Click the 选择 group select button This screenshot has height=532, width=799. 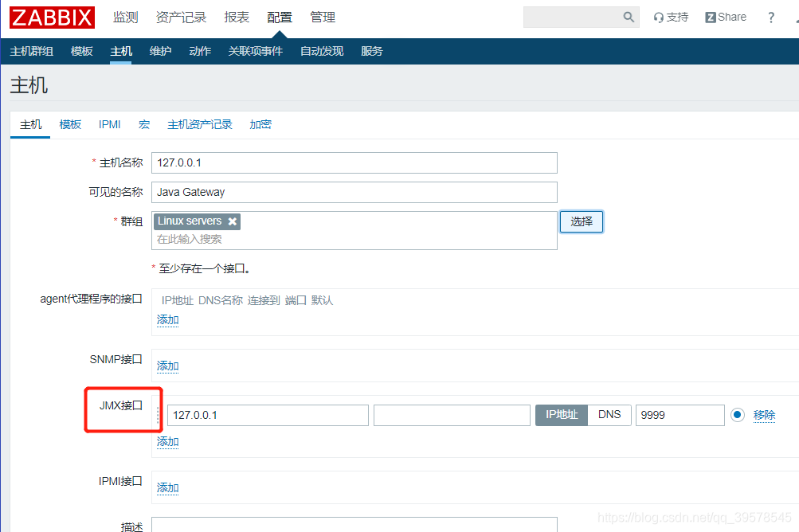click(582, 221)
